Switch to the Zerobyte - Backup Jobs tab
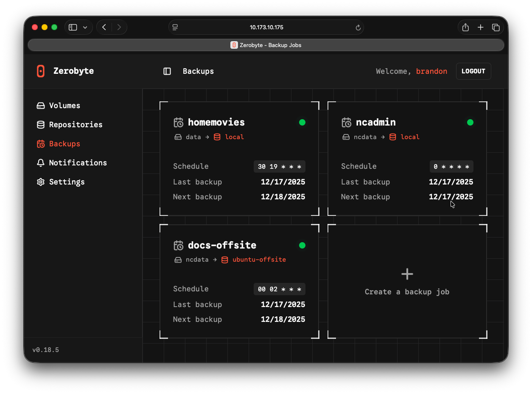This screenshot has height=394, width=532. point(266,45)
